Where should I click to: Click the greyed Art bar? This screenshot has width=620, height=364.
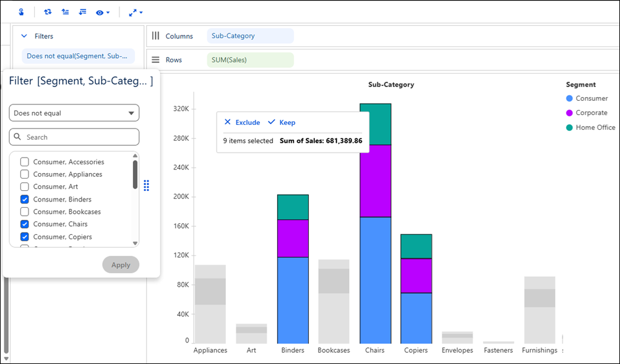[251, 334]
